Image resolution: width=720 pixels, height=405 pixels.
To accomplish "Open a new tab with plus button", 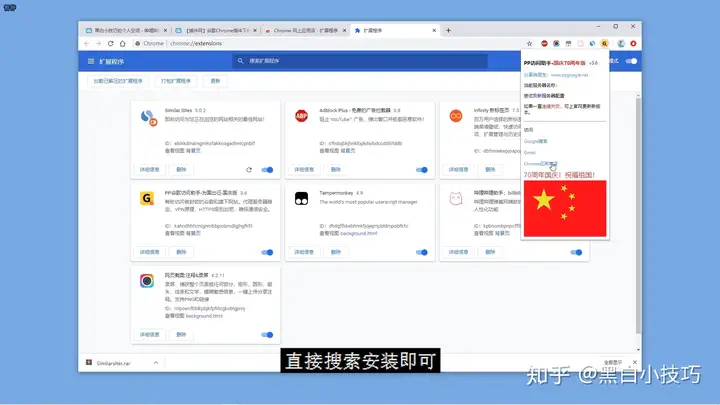I will pos(448,30).
